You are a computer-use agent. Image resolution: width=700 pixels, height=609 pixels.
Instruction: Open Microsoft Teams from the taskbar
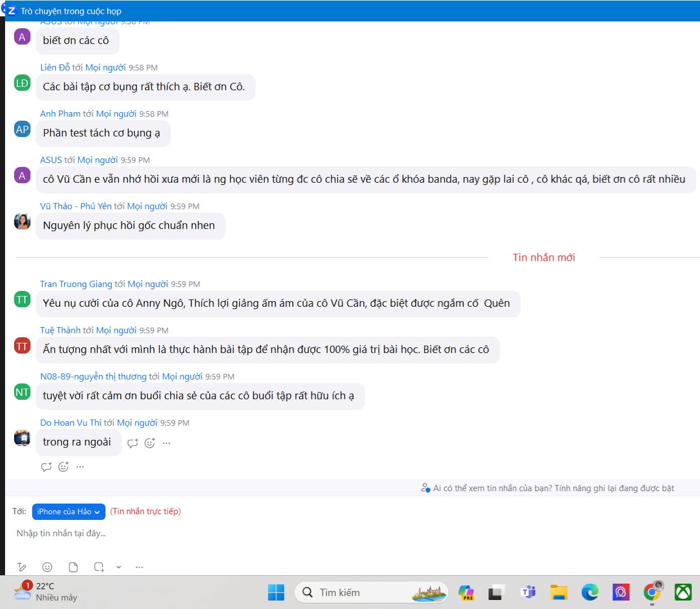click(x=529, y=593)
